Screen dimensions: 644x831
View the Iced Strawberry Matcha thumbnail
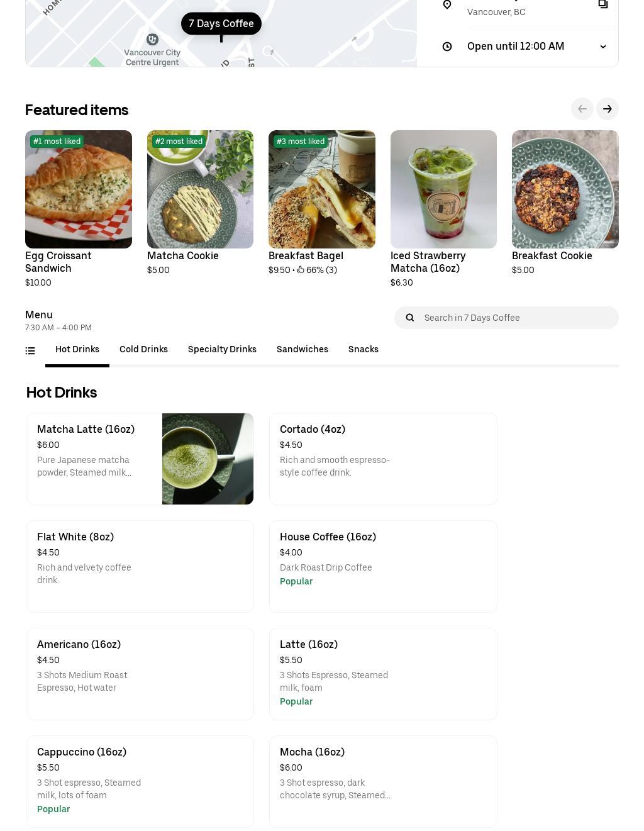click(x=443, y=189)
